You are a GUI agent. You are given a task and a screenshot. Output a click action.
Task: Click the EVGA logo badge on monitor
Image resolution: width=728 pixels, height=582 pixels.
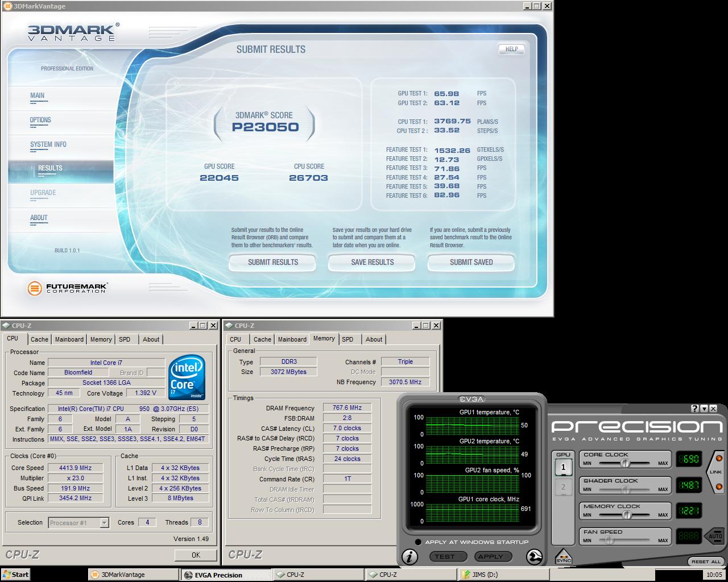(x=471, y=399)
